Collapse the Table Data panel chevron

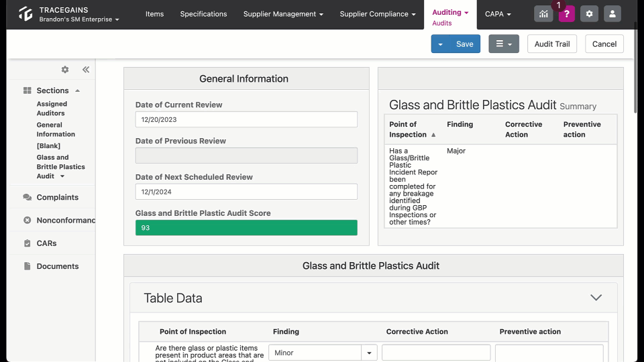(596, 298)
